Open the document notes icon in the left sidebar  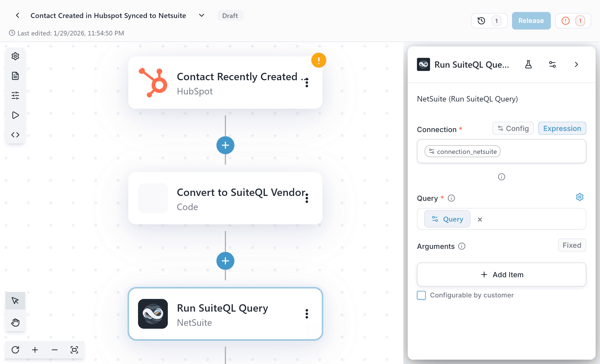[x=15, y=76]
